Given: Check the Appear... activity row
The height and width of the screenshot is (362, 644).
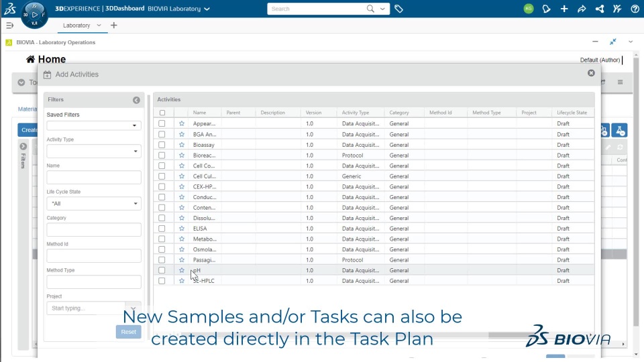Looking at the screenshot, I should click(x=162, y=123).
